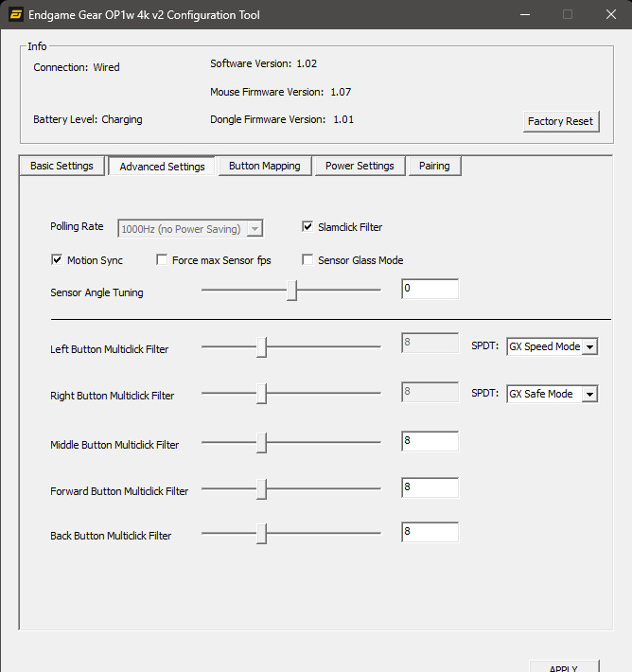Image resolution: width=632 pixels, height=672 pixels.
Task: Click the Sensor Angle Tuning slider handle
Action: point(292,291)
